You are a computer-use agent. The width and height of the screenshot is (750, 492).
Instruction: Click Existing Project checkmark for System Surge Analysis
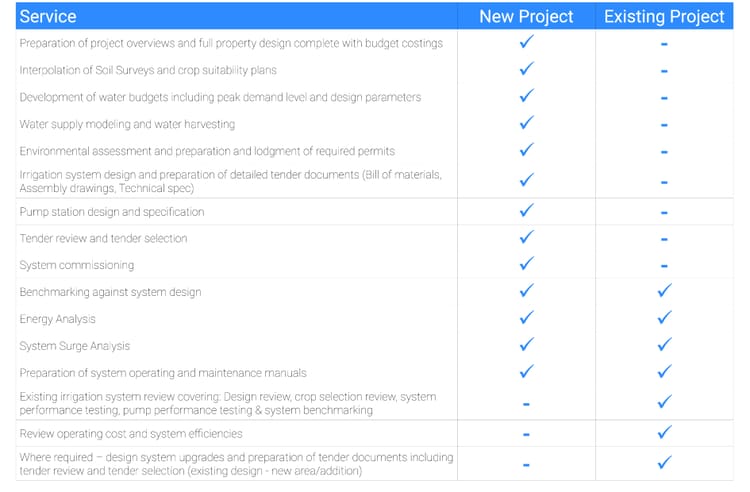tap(664, 345)
